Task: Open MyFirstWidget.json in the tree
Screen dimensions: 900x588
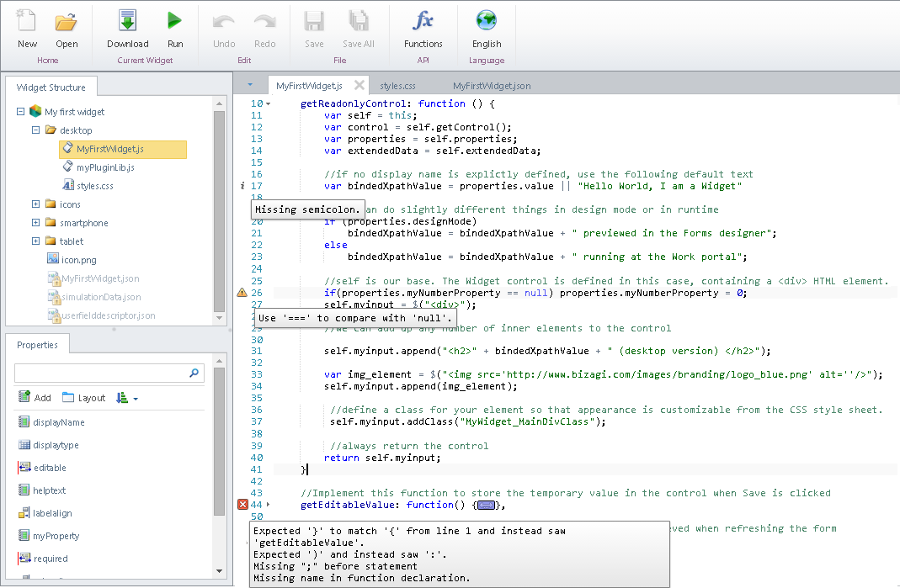Action: 100,278
